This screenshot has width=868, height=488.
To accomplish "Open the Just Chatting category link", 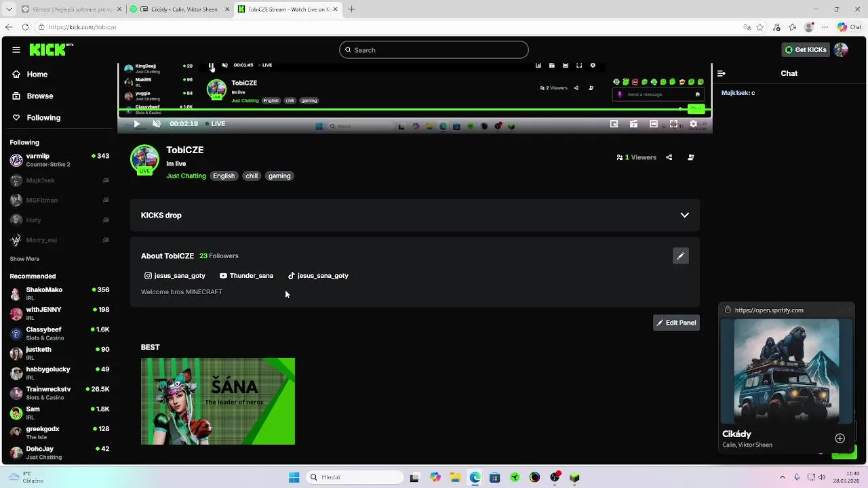I will pyautogui.click(x=186, y=176).
